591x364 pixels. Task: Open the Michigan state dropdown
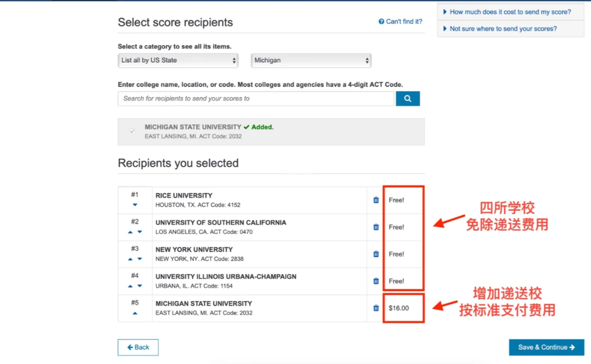[x=311, y=61]
